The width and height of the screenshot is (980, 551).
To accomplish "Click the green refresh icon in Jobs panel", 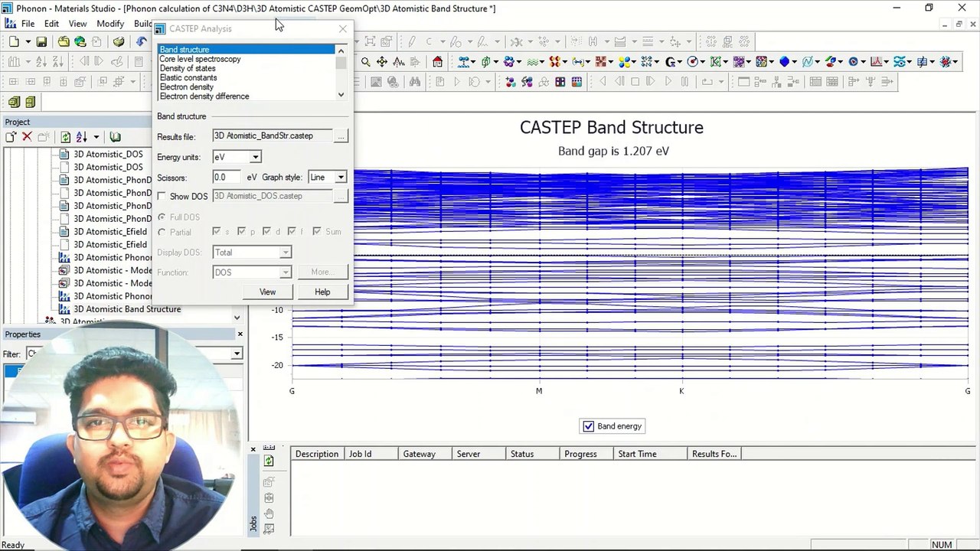I will (x=269, y=461).
